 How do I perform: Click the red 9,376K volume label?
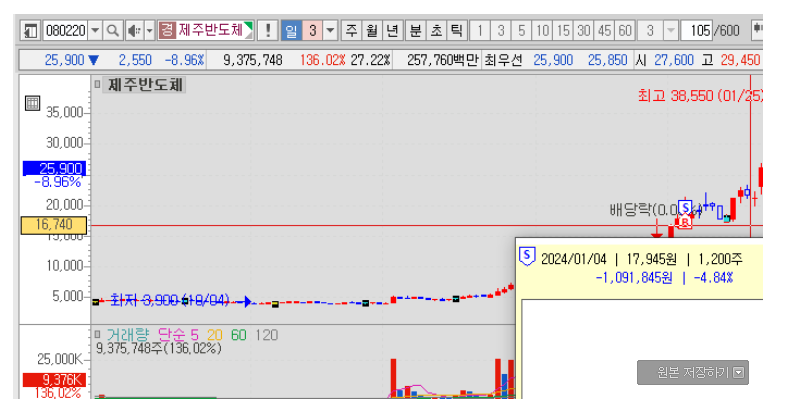click(x=54, y=380)
